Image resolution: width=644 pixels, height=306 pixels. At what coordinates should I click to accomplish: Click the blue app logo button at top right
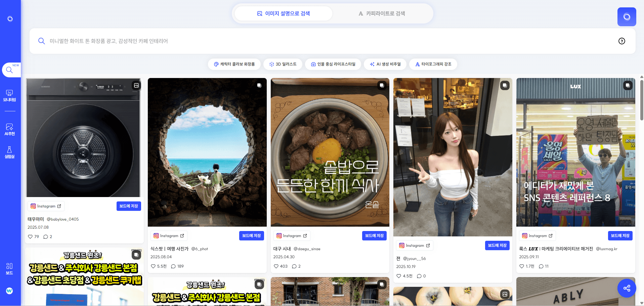[627, 16]
